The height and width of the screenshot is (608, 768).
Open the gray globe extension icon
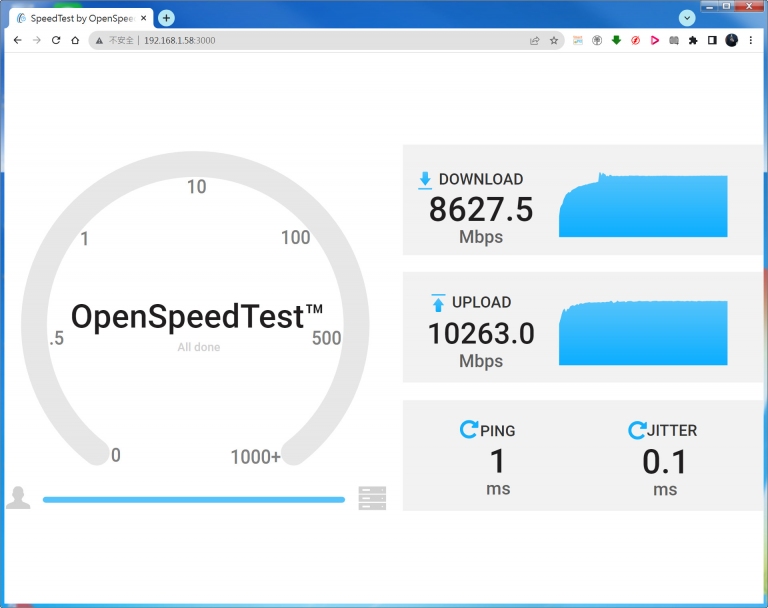597,40
